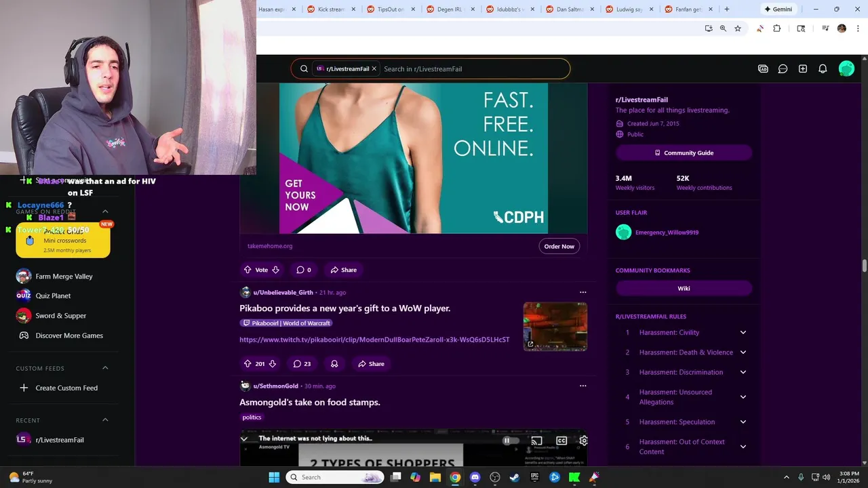Open the Mini crosswords game card
Image resolution: width=868 pixels, height=488 pixels.
pos(63,241)
